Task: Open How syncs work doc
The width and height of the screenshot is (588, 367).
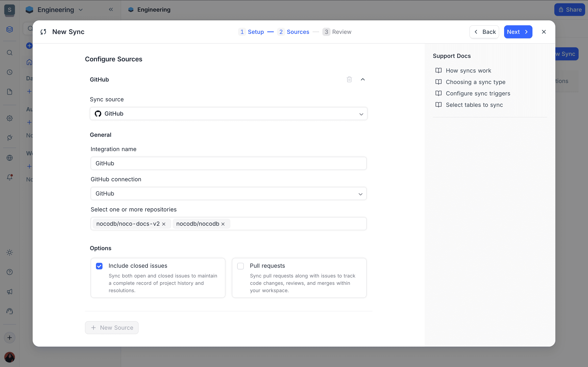Action: (x=468, y=71)
